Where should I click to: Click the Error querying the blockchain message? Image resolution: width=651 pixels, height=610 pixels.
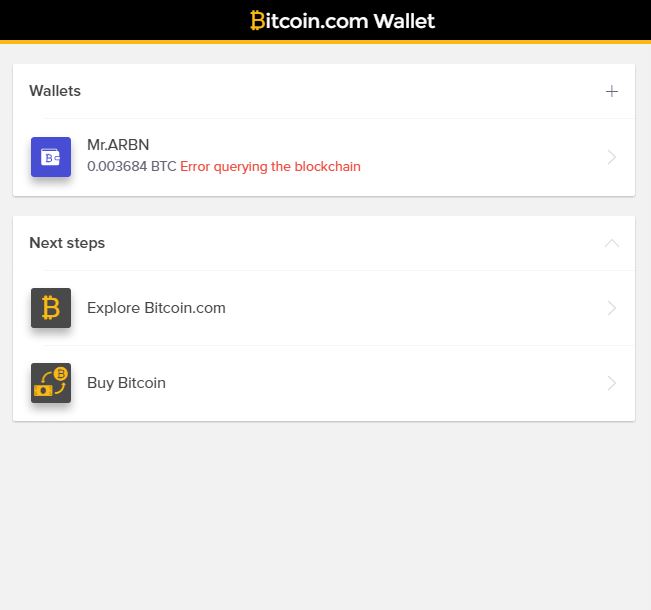click(270, 167)
